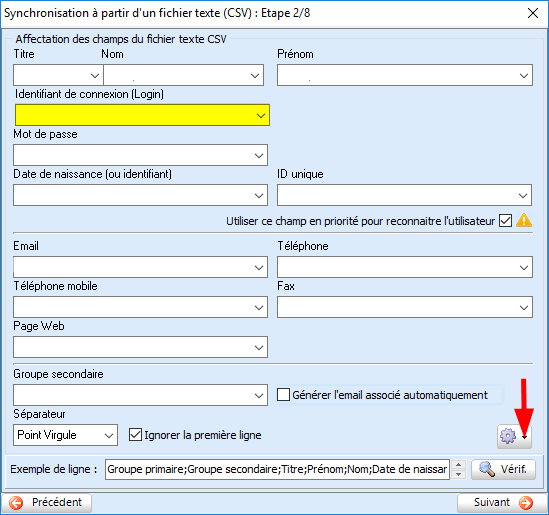The height and width of the screenshot is (515, 549).
Task: Open the ID unique dropdown
Action: (404, 195)
